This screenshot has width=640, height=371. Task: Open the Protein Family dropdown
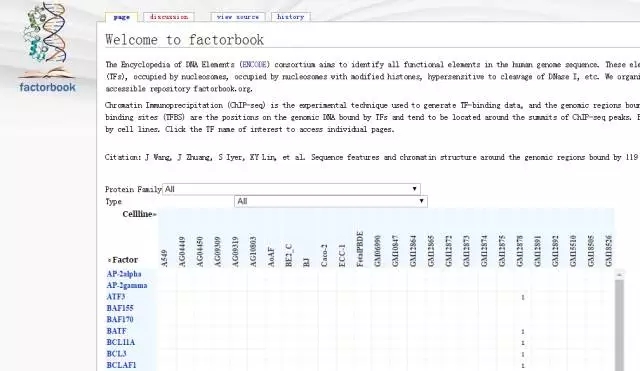pyautogui.click(x=291, y=189)
